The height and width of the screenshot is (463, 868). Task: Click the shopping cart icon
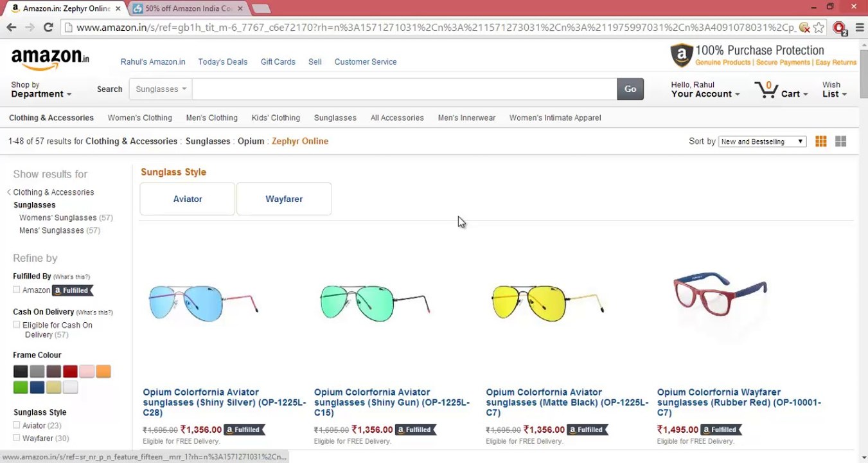coord(766,89)
